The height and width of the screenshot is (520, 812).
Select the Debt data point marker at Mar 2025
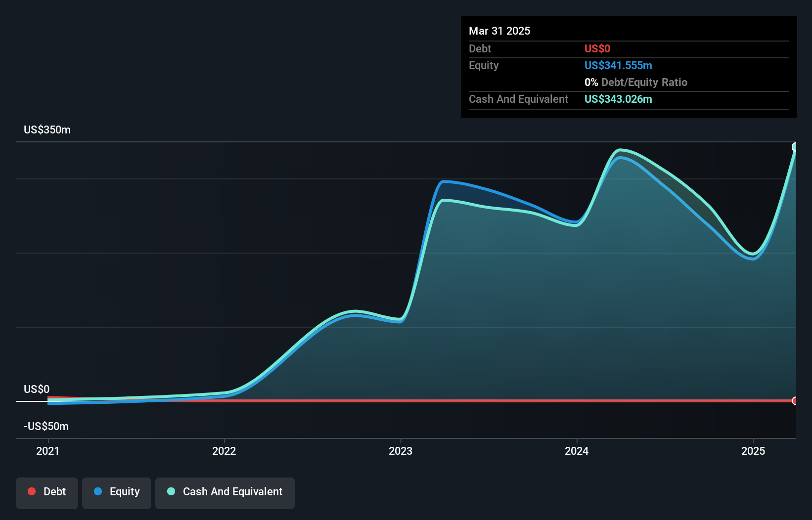(x=795, y=401)
